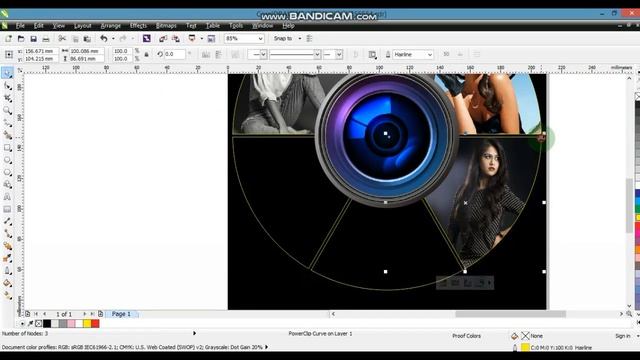Screen dimensions: 640x360
Task: Open the View menu
Action: coord(58,25)
